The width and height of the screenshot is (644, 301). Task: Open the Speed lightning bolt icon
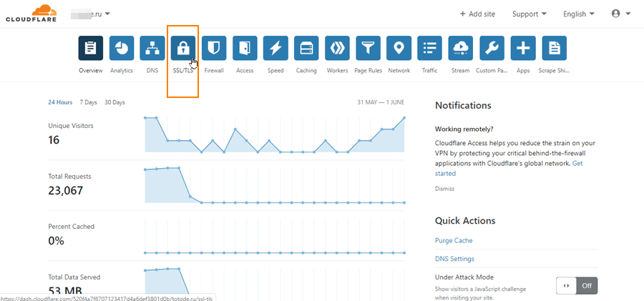pos(275,49)
